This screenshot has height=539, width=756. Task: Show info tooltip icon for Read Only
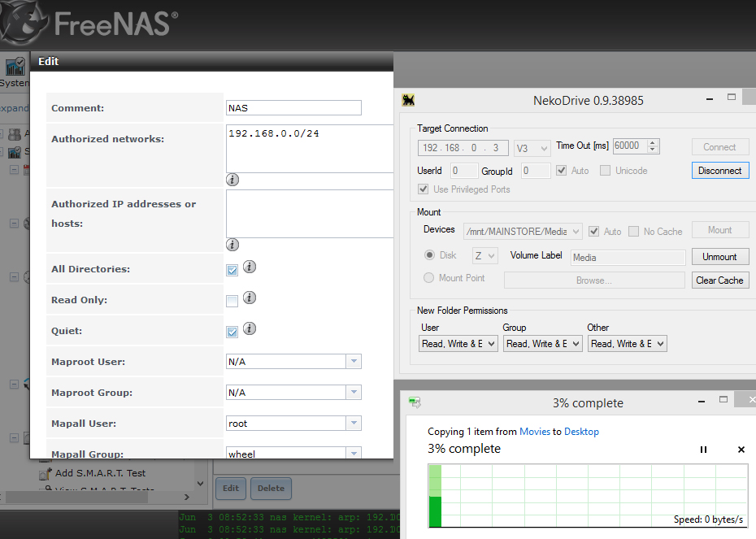[x=250, y=298]
